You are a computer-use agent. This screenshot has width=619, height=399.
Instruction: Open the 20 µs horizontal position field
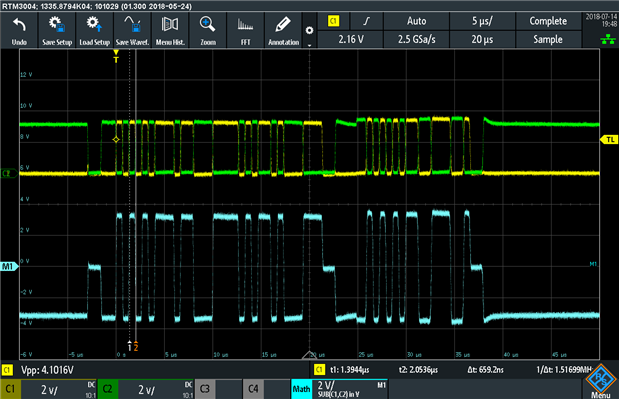tap(482, 39)
